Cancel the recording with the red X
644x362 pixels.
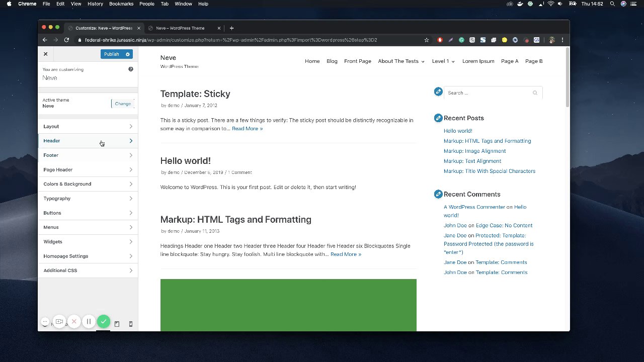point(74,321)
